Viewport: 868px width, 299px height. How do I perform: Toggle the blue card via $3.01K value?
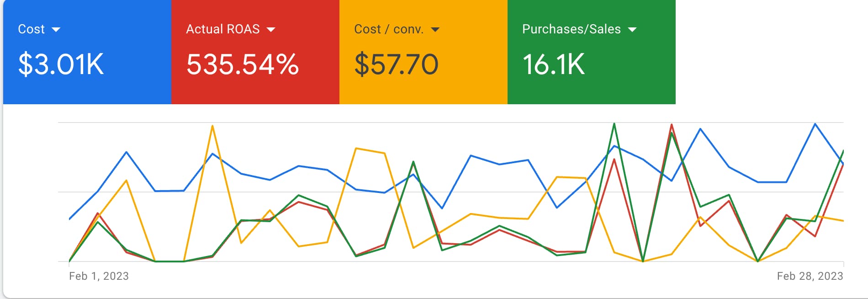click(x=61, y=64)
